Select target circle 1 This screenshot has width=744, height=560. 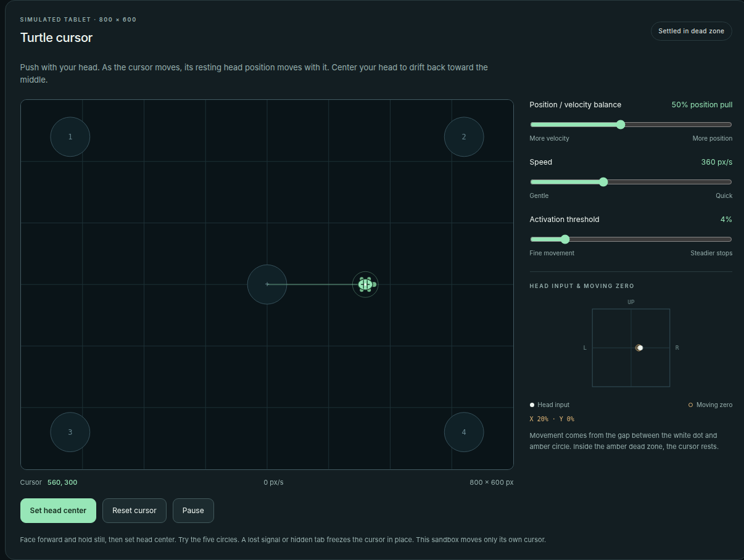pyautogui.click(x=70, y=137)
